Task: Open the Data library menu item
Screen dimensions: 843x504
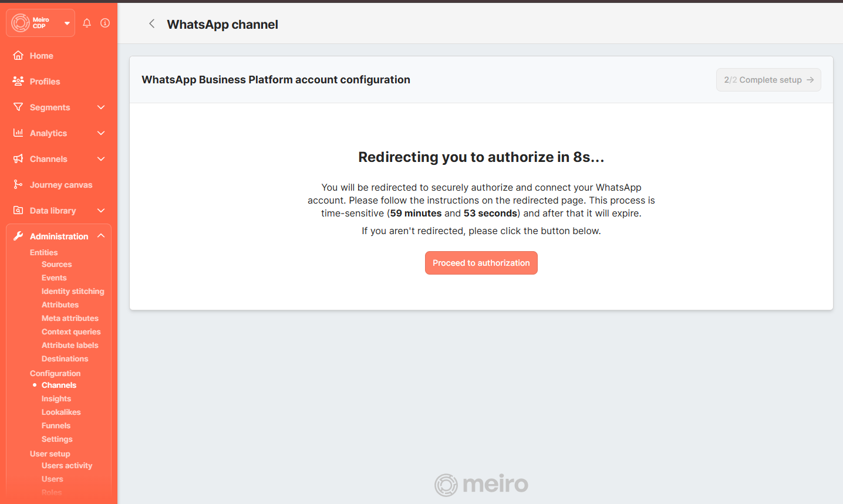Action: pos(53,211)
